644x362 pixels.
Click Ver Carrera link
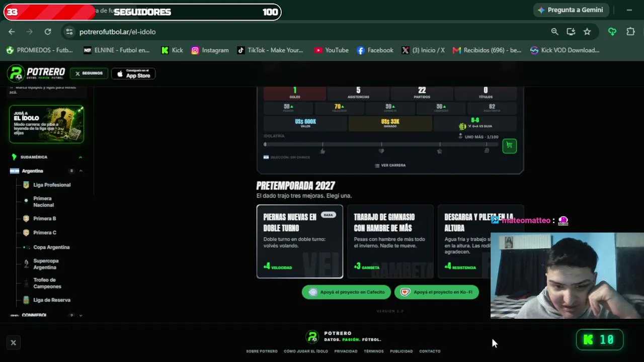(390, 165)
